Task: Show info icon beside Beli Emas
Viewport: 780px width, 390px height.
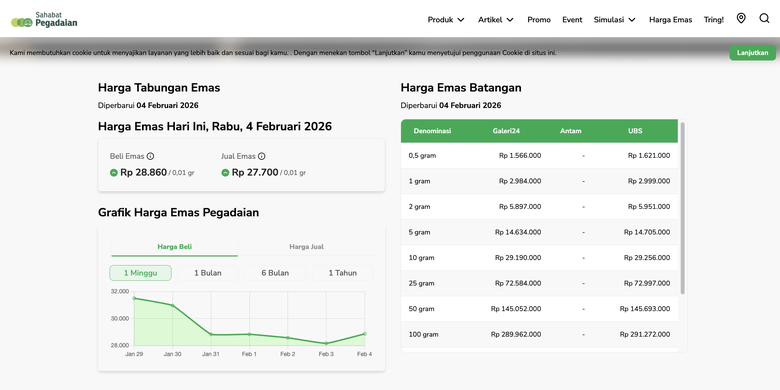Action: [150, 156]
